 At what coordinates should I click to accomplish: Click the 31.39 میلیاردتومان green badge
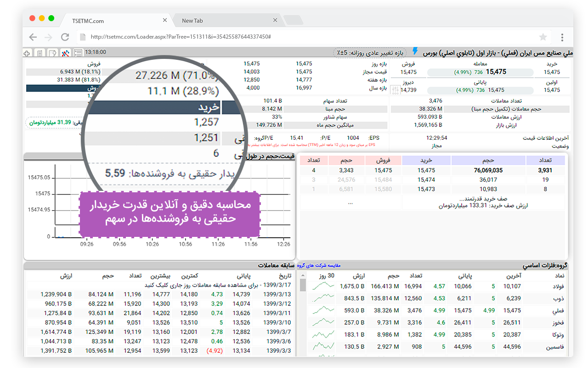(50, 122)
